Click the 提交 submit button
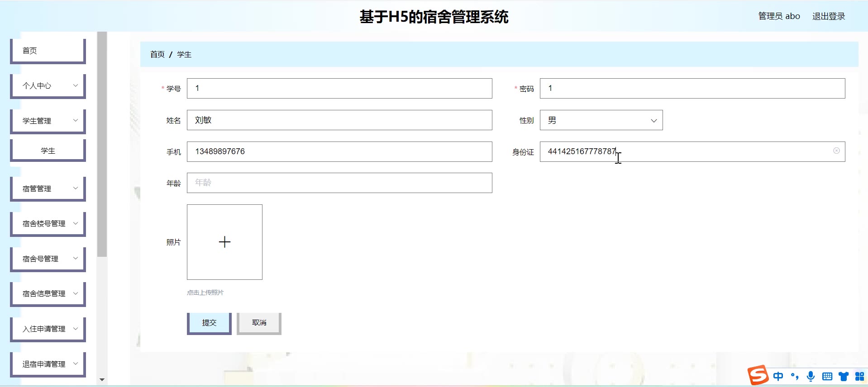 (x=209, y=323)
